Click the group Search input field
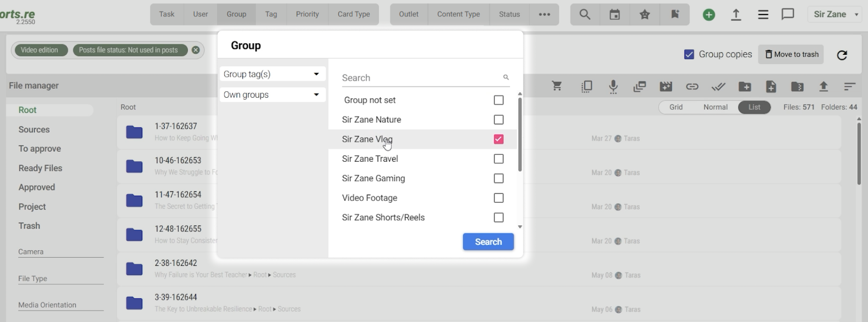This screenshot has width=868, height=322. pyautogui.click(x=421, y=78)
